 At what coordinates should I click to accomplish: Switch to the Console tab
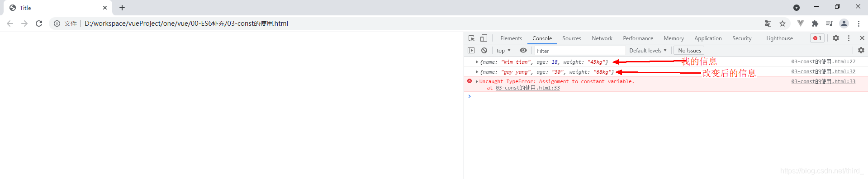pos(542,38)
